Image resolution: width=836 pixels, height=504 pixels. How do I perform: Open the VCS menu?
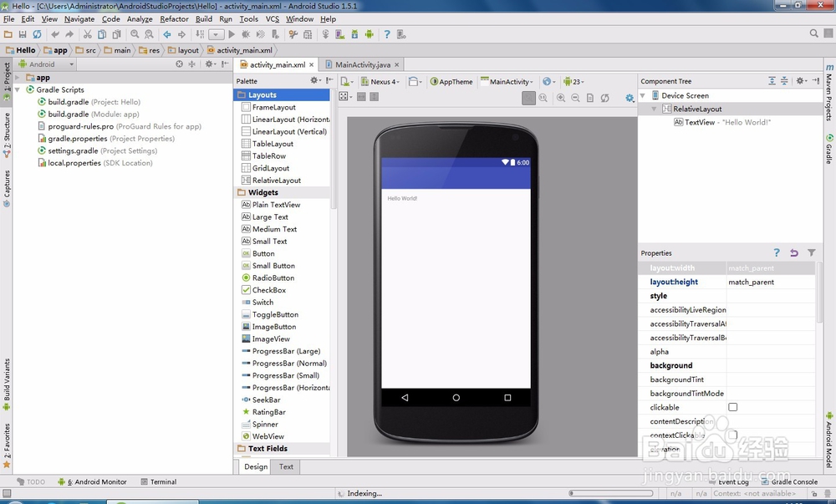(x=273, y=18)
